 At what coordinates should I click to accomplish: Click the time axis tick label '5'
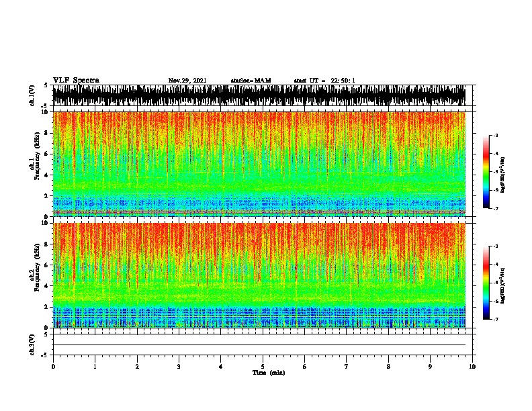tap(263, 367)
